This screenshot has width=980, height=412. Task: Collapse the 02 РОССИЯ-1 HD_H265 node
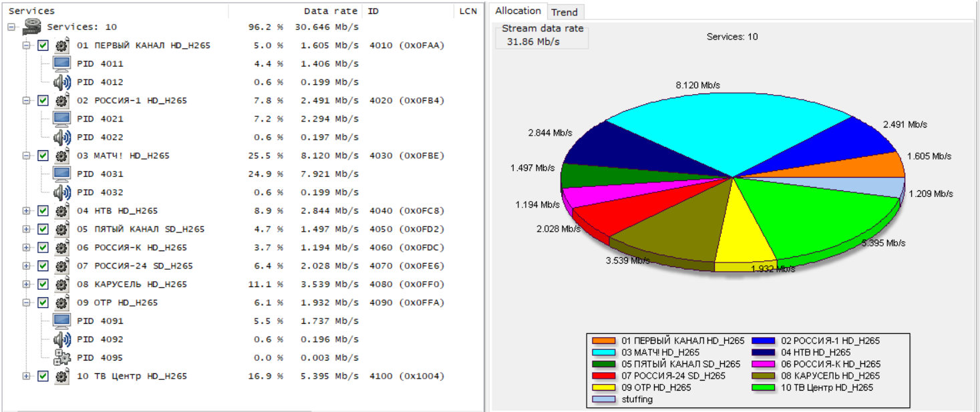pyautogui.click(x=26, y=101)
